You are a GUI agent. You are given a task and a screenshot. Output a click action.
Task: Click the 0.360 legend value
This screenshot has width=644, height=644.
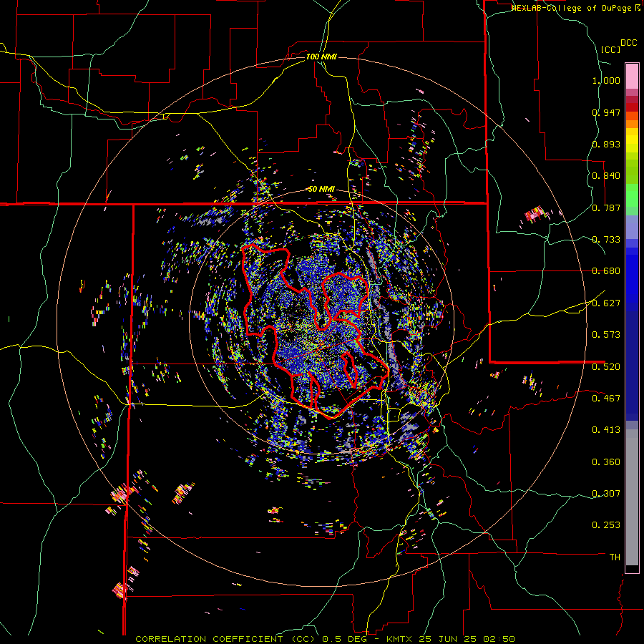pyautogui.click(x=606, y=462)
